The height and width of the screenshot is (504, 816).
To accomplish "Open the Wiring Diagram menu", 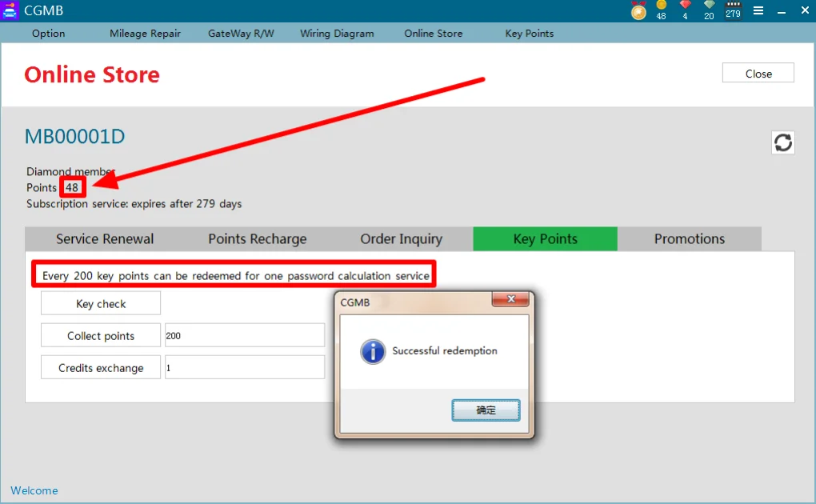I will [337, 34].
